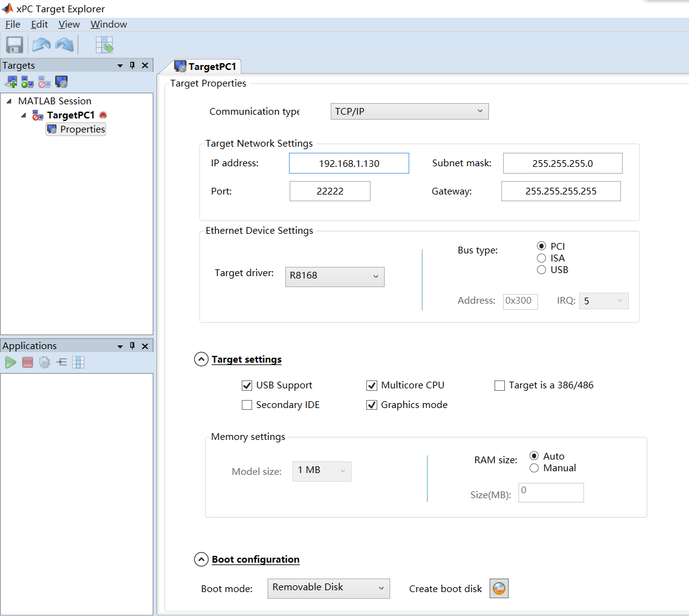
Task: Enable Target is a 386/486 checkbox
Action: click(x=499, y=386)
